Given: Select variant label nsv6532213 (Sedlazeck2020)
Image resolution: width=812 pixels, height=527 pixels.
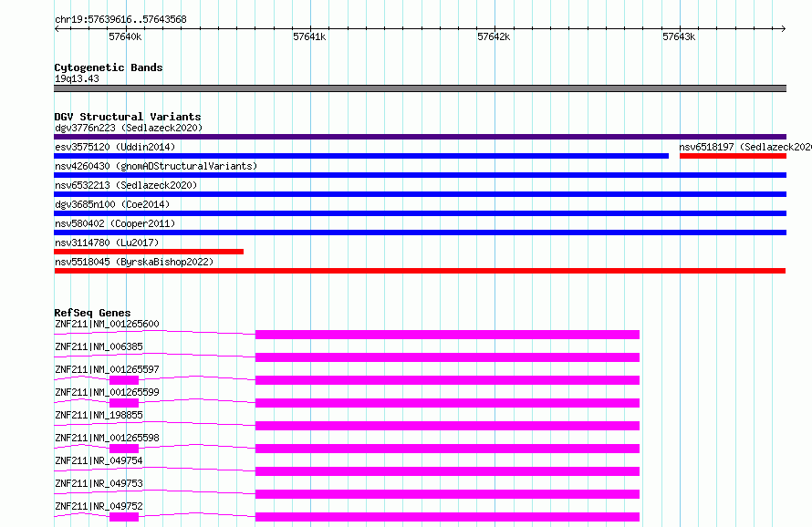Looking at the screenshot, I should 126,185.
